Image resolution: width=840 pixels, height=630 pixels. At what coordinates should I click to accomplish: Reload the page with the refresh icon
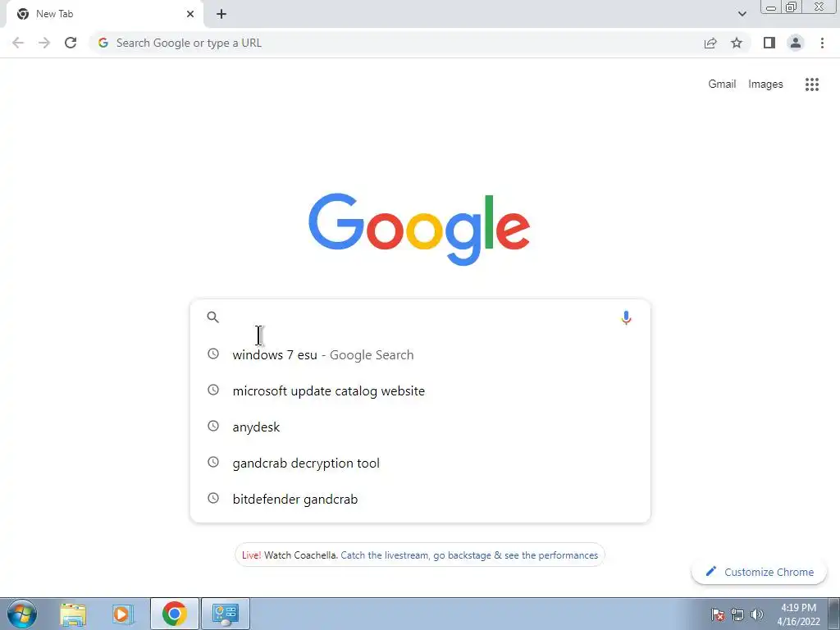tap(71, 43)
